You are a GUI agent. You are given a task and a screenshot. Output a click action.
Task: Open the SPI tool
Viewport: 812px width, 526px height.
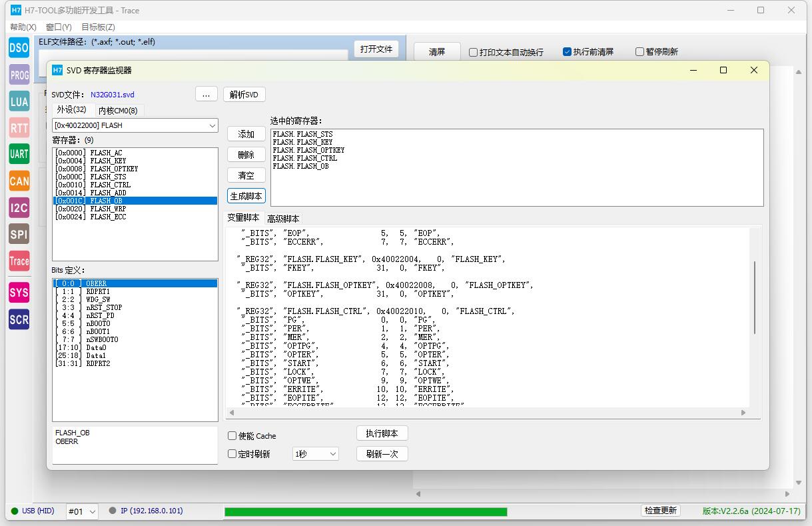tap(19, 234)
